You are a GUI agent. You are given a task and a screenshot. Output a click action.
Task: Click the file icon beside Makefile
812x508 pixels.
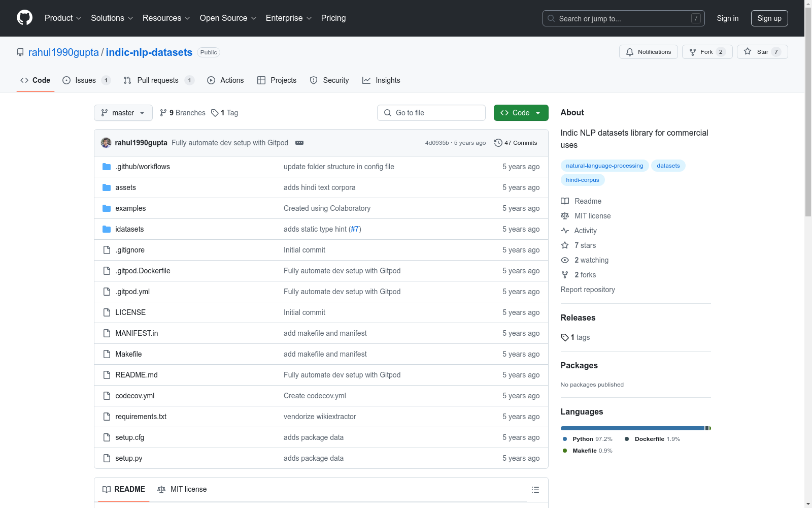click(x=107, y=354)
